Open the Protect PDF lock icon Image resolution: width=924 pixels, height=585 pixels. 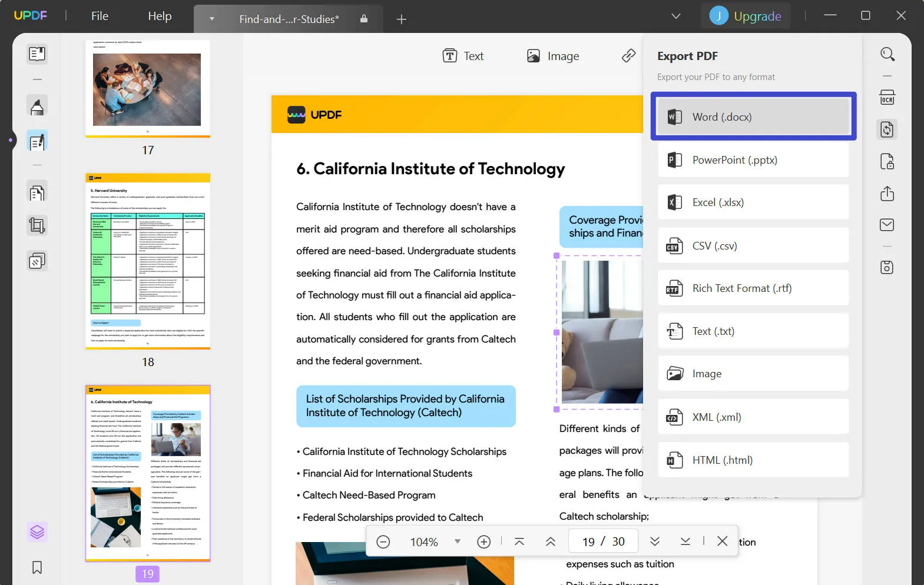887,161
